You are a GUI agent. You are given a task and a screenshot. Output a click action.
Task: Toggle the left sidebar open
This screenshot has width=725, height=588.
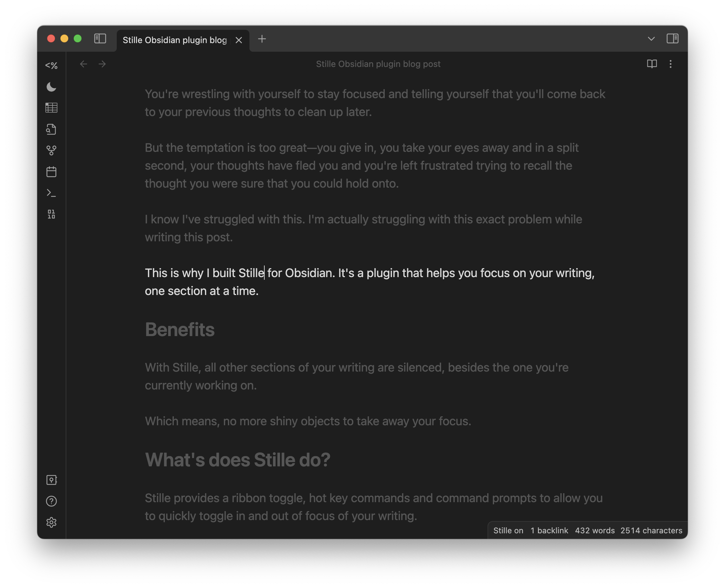coord(99,39)
